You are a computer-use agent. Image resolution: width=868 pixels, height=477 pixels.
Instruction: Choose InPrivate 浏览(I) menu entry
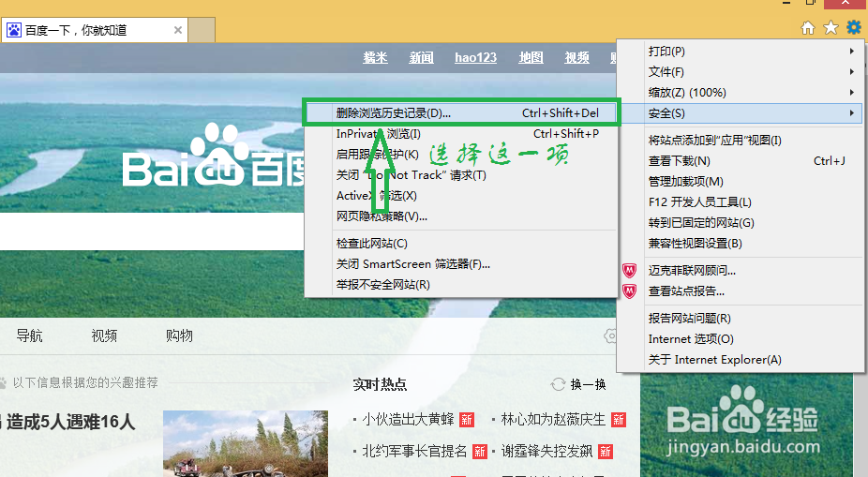click(461, 133)
